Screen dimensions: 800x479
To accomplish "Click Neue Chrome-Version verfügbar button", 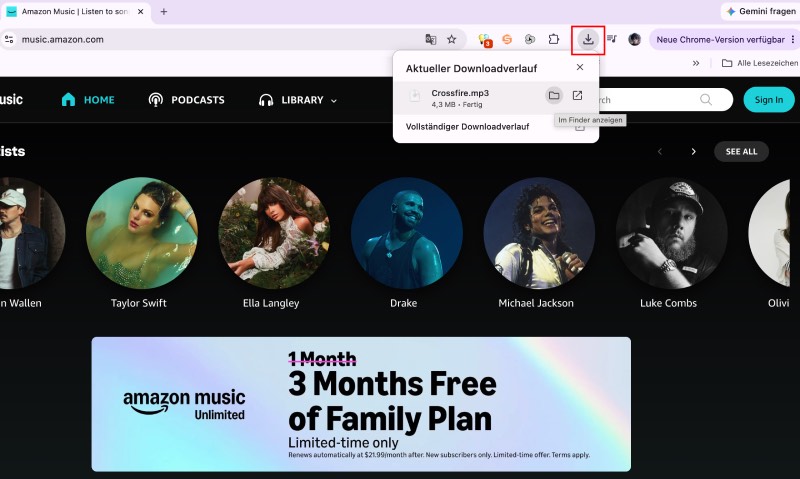I will tap(720, 39).
